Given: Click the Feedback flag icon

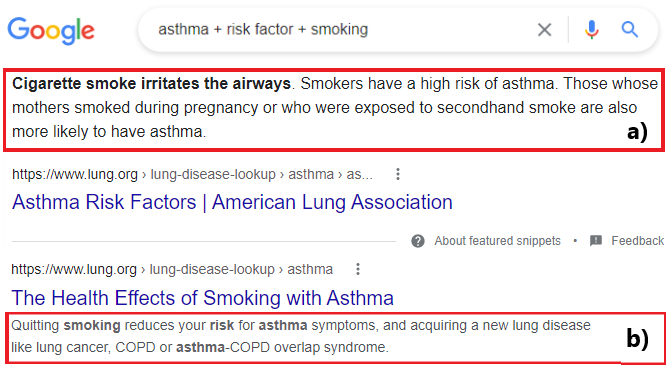Looking at the screenshot, I should 595,241.
